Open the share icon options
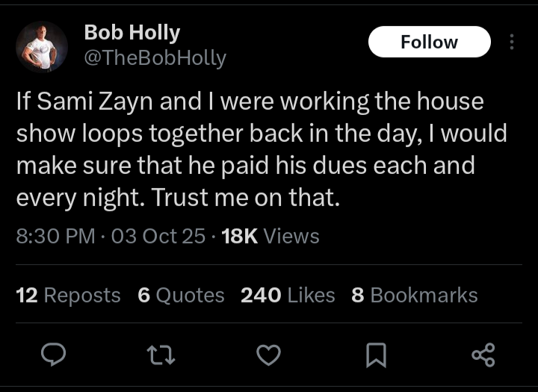Viewport: 538px width, 392px height. [483, 355]
